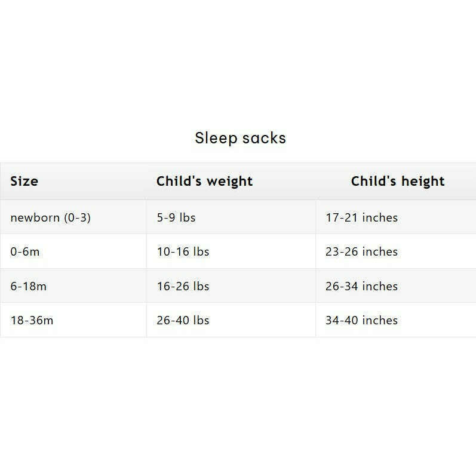476x476 pixels.
Task: Select the 18-36m size cell
Action: (32, 320)
